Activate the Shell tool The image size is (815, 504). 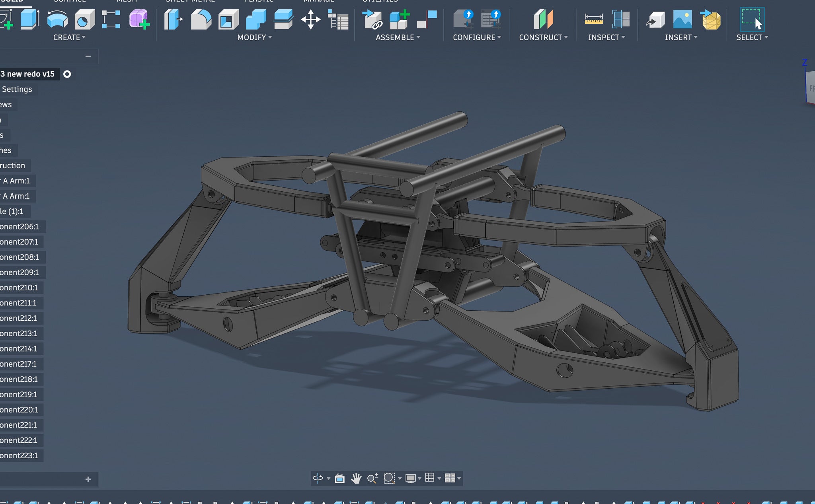228,19
